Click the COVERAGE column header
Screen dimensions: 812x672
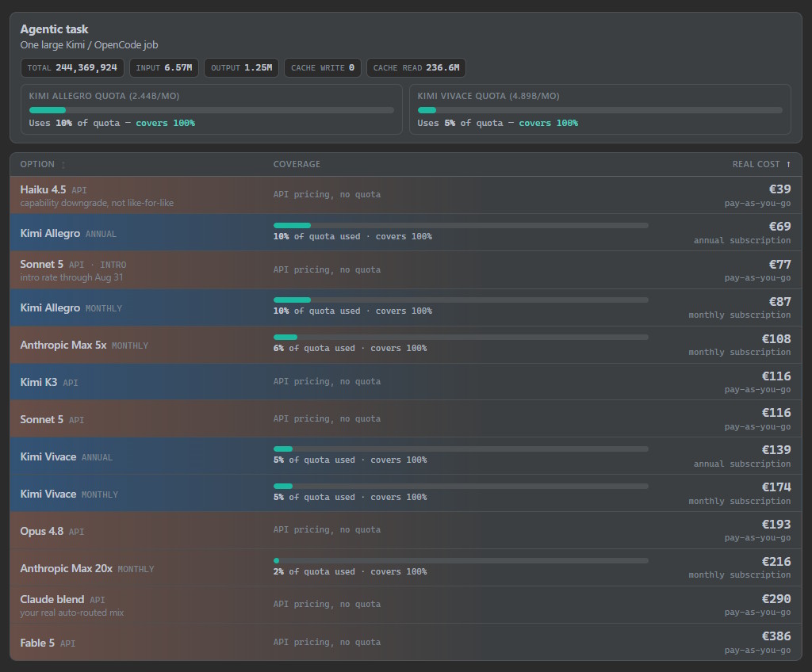coord(297,164)
